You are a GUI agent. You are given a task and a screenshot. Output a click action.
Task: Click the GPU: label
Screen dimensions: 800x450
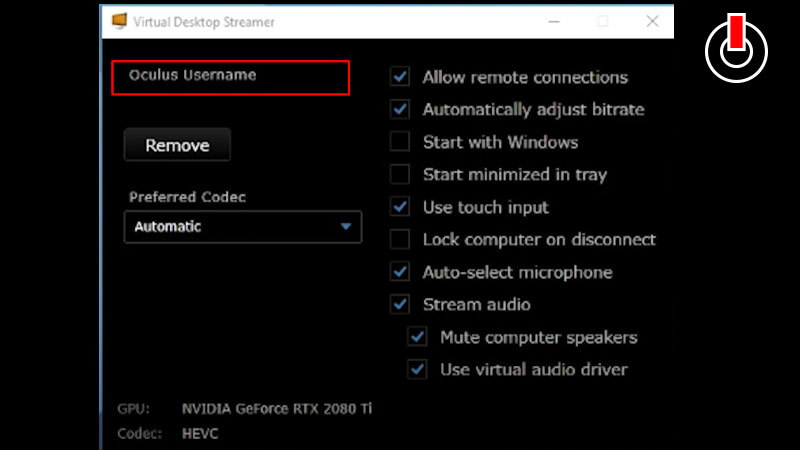pyautogui.click(x=133, y=409)
